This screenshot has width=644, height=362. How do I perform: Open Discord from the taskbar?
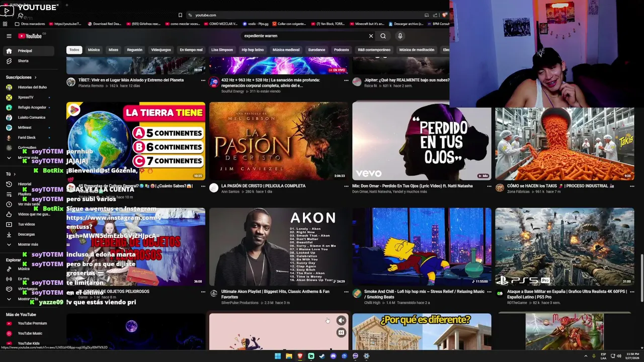coord(333,356)
